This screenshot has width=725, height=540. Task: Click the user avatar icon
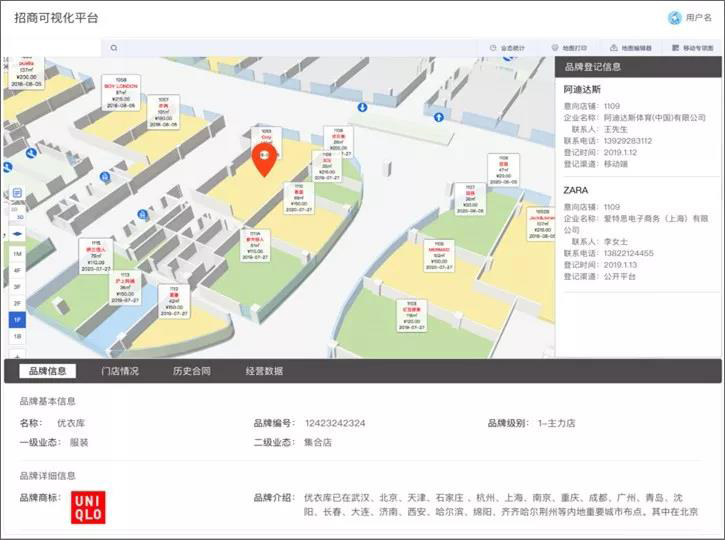pos(674,18)
